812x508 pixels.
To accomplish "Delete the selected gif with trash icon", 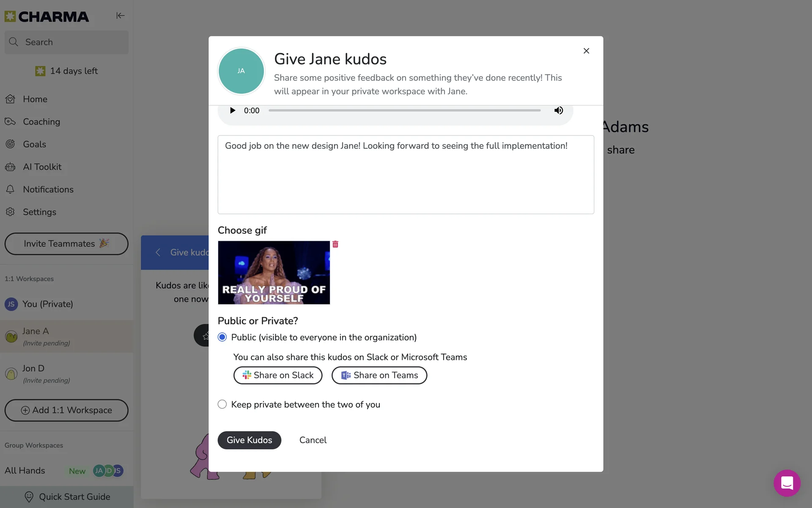I will tap(335, 244).
